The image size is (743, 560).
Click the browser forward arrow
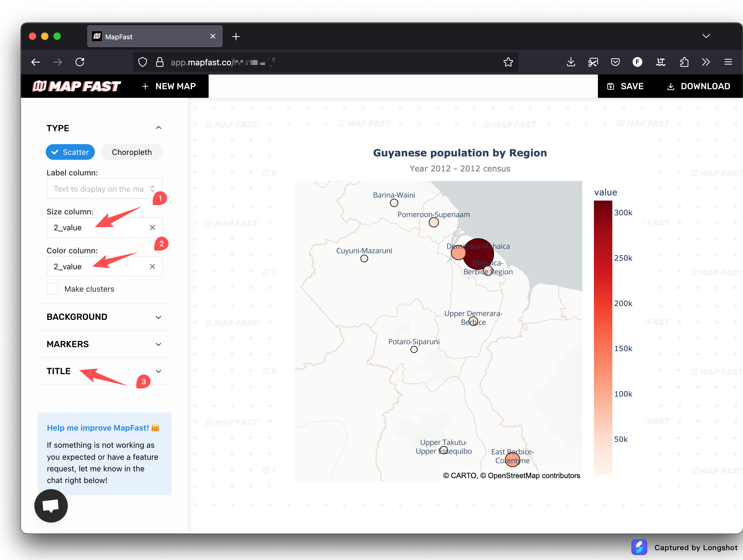[57, 62]
